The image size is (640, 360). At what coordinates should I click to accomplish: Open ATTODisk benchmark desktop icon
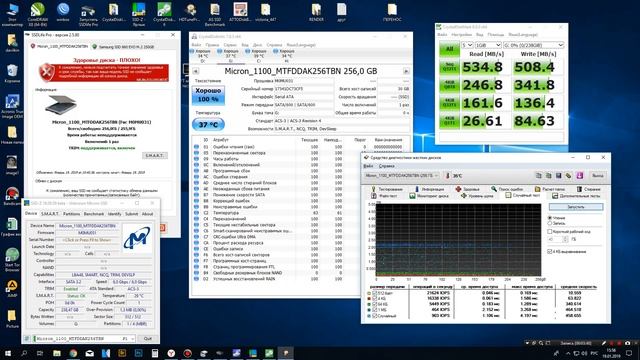(x=240, y=13)
